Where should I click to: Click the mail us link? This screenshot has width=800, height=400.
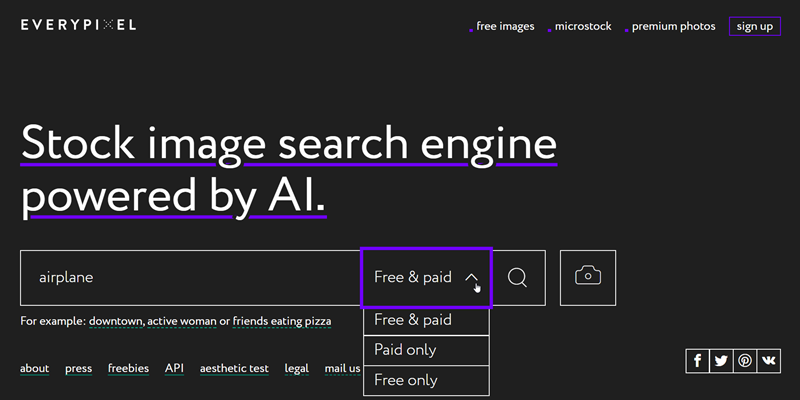click(x=343, y=368)
